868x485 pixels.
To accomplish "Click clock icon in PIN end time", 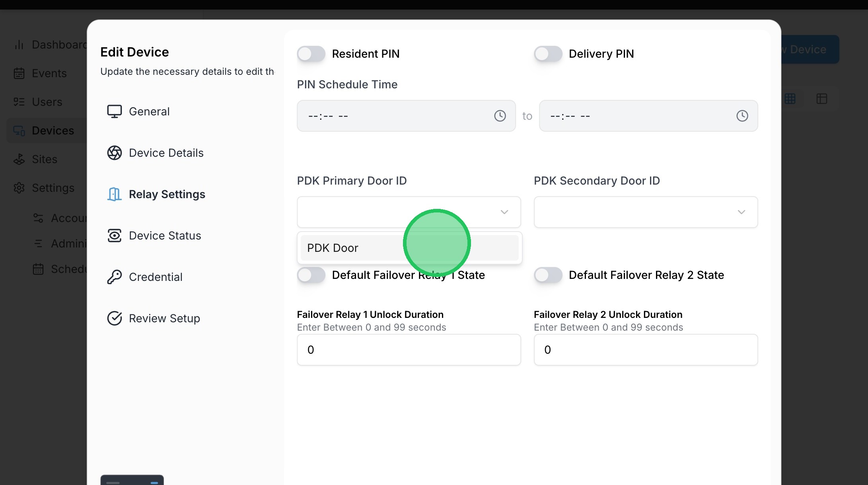I will 742,116.
